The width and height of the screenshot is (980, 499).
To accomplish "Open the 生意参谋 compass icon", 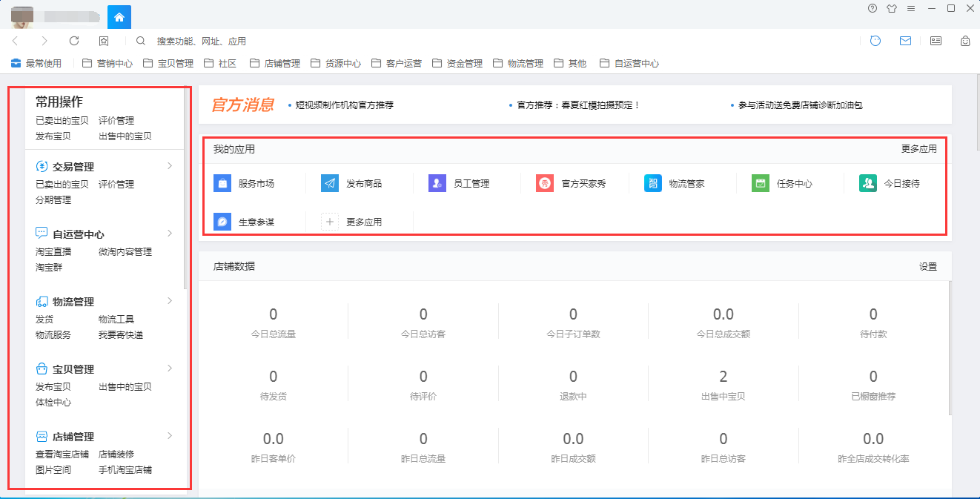I will (222, 222).
